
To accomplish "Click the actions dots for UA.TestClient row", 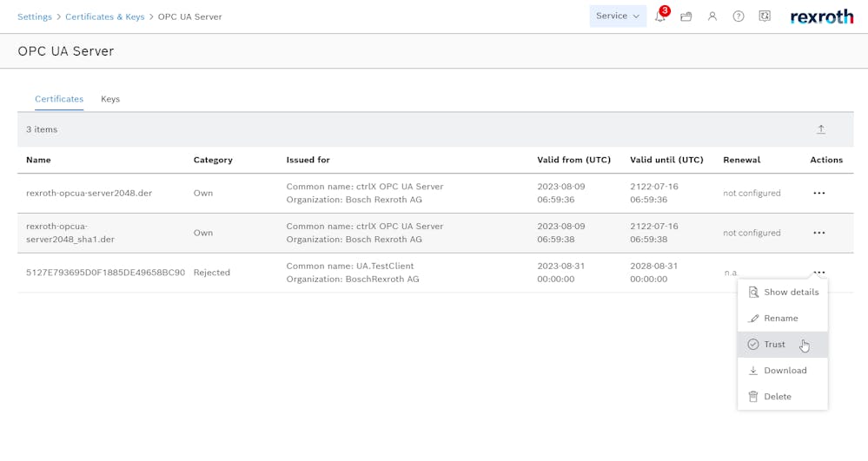I will pyautogui.click(x=819, y=273).
